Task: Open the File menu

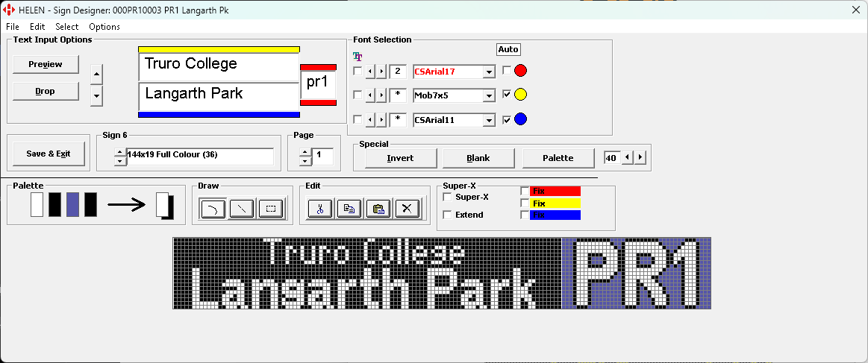Action: 13,26
